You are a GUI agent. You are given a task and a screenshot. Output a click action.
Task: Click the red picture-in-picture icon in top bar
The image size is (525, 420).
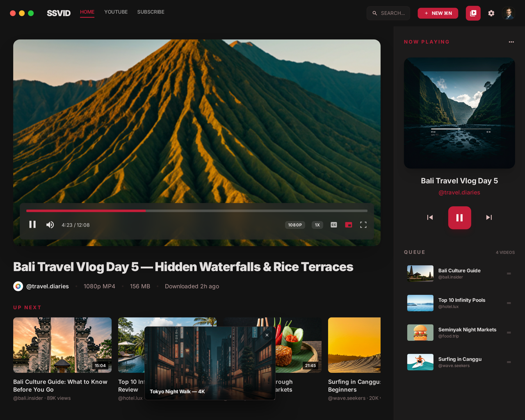(x=473, y=13)
